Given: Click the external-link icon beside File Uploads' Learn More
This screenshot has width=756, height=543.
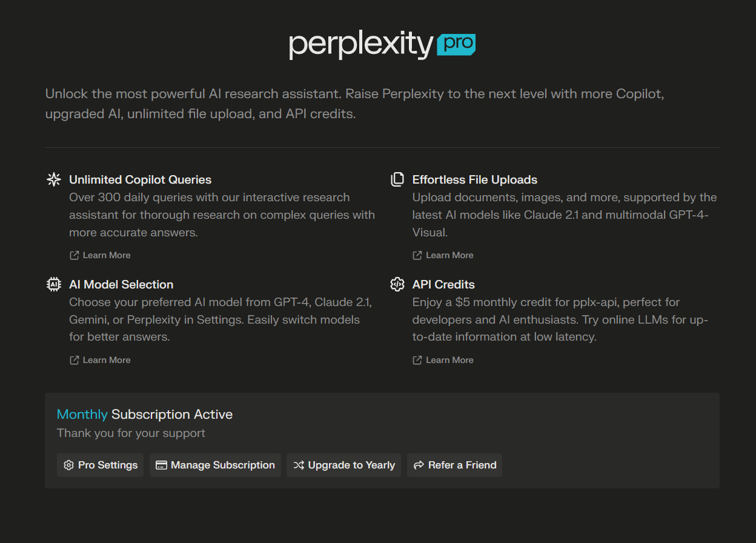Looking at the screenshot, I should point(416,255).
